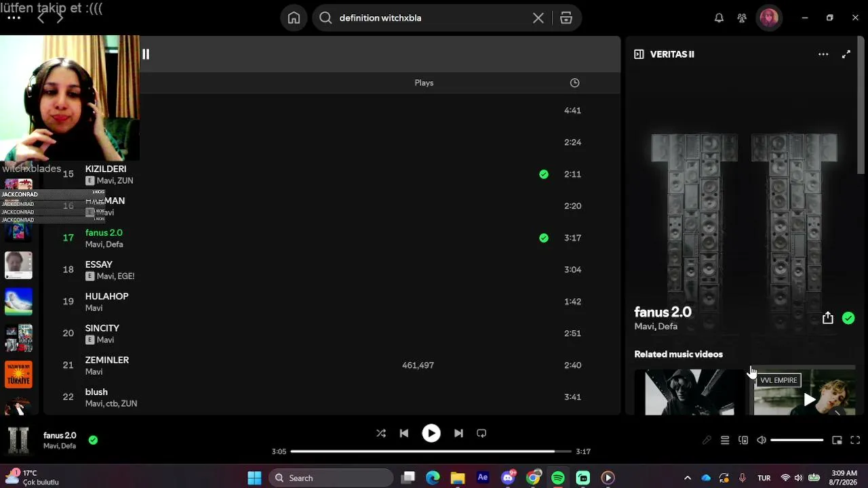Open artist Defa on track row 17
The height and width of the screenshot is (488, 868).
(114, 245)
